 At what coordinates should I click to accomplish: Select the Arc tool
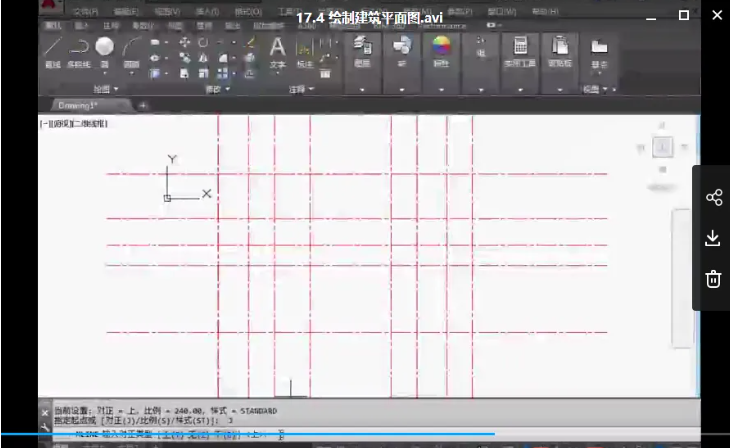point(132,51)
